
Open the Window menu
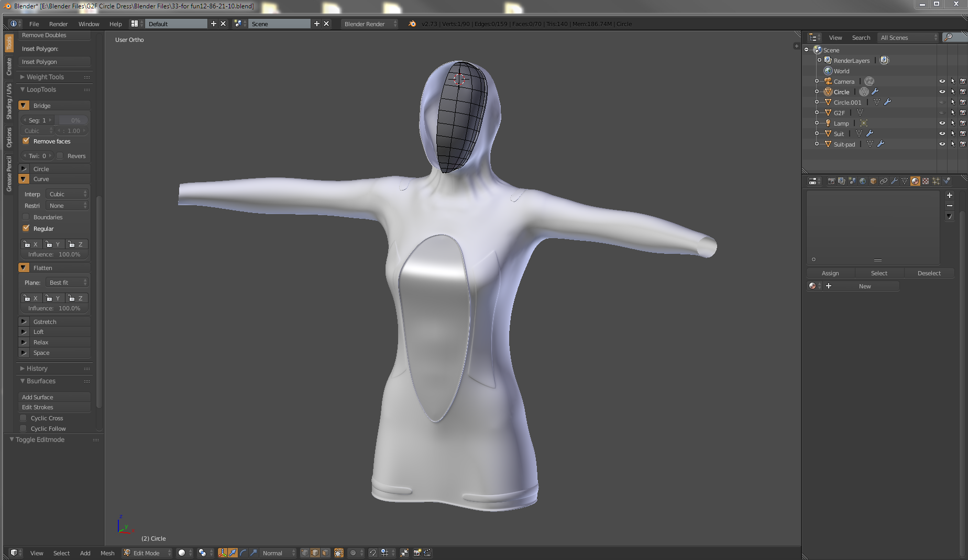tap(89, 24)
